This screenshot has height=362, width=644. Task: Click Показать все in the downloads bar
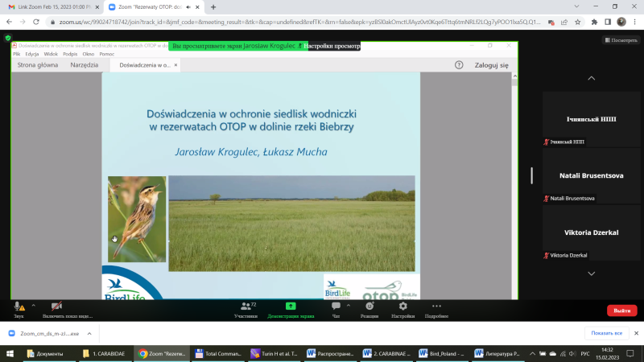click(606, 333)
